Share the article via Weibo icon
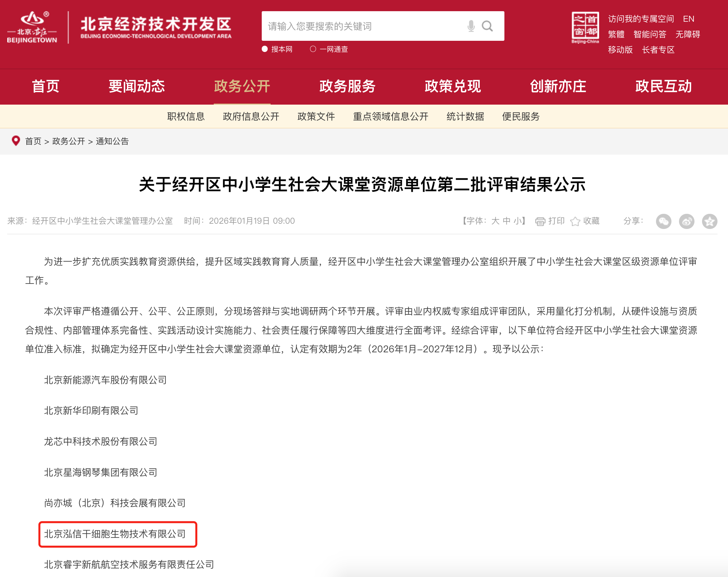The image size is (728, 577). coord(687,221)
